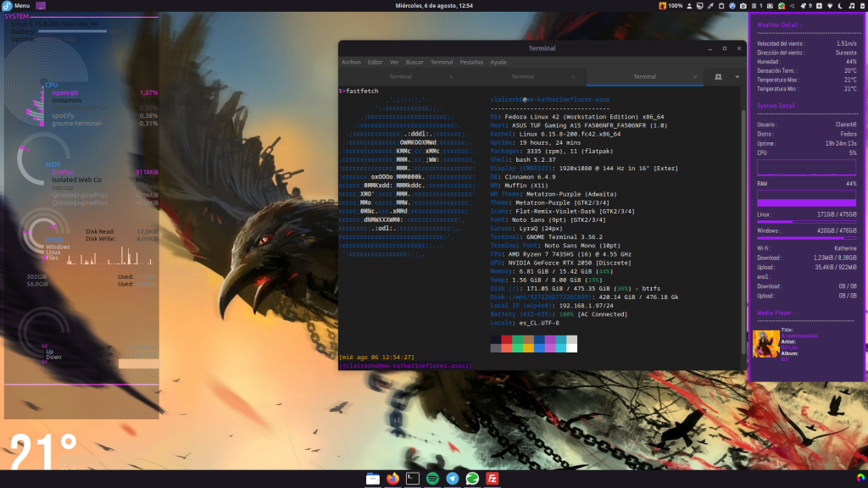Click the "192.168.1.97/24" local IP text
The image size is (868, 488).
(587, 305)
